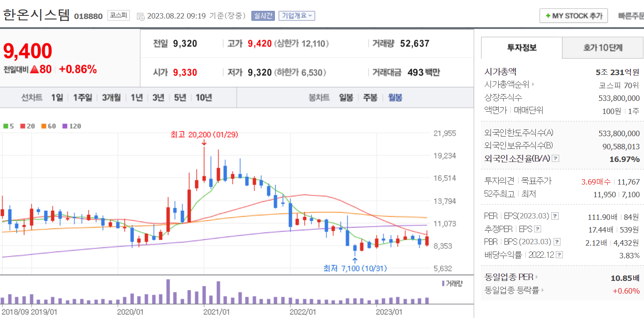This screenshot has width=644, height=318.
Task: Click the 최저 7,100 (10/31) chart label
Action: (x=355, y=268)
